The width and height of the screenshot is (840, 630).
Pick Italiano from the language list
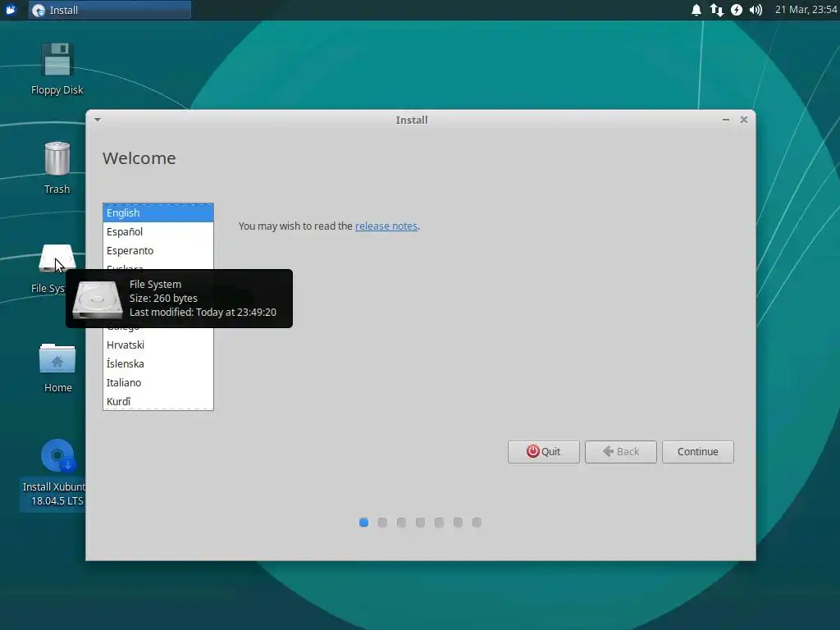coord(158,382)
